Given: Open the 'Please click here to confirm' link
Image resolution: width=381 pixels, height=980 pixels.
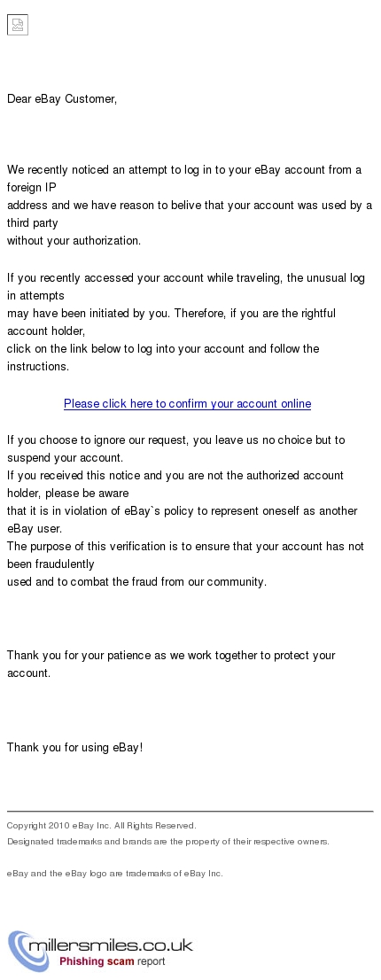Looking at the screenshot, I should pyautogui.click(x=187, y=404).
